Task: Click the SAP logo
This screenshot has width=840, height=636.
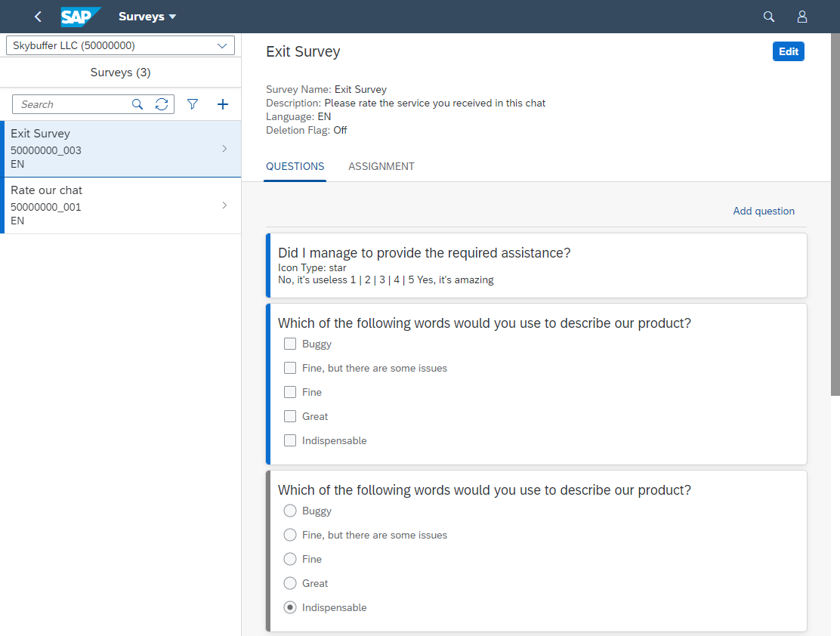Action: (x=80, y=17)
